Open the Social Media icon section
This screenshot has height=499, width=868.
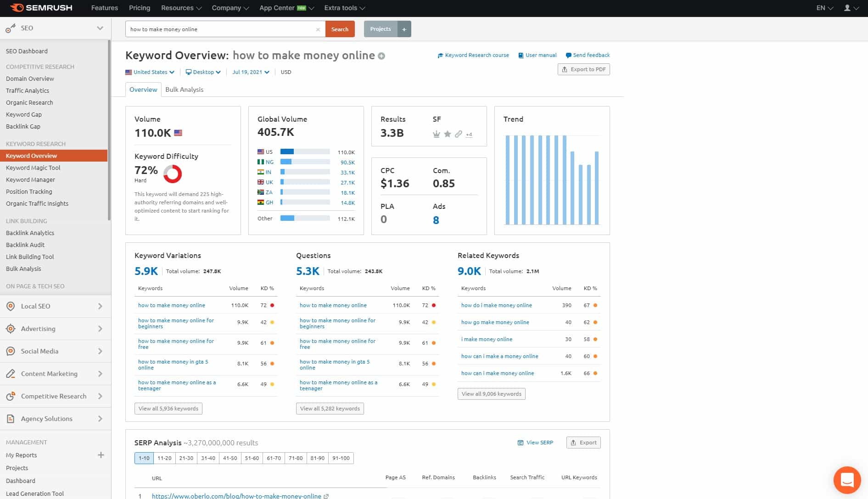click(11, 351)
